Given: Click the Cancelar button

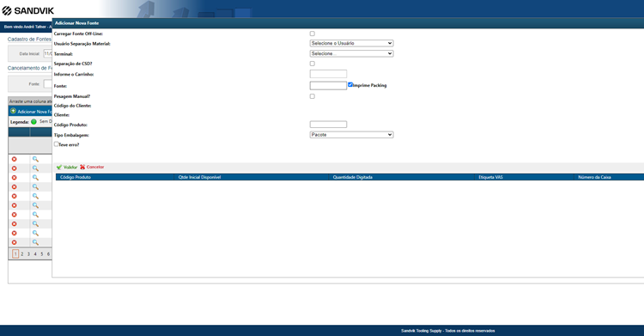Looking at the screenshot, I should tap(92, 167).
